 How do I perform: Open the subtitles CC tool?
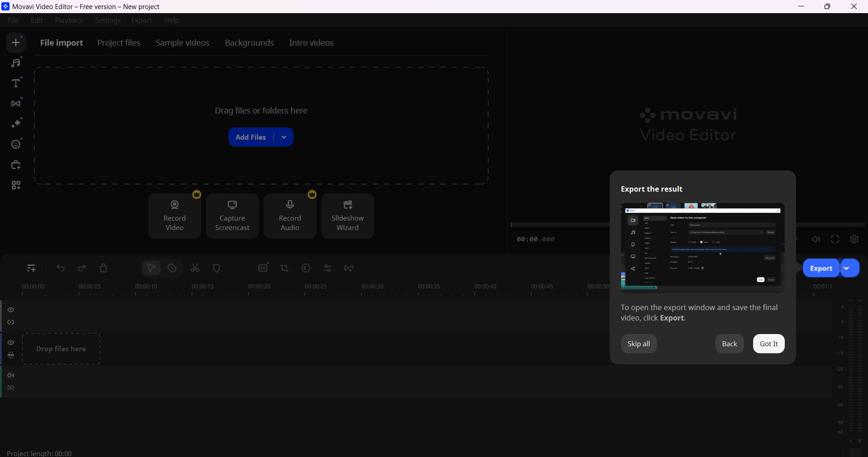coord(263,268)
